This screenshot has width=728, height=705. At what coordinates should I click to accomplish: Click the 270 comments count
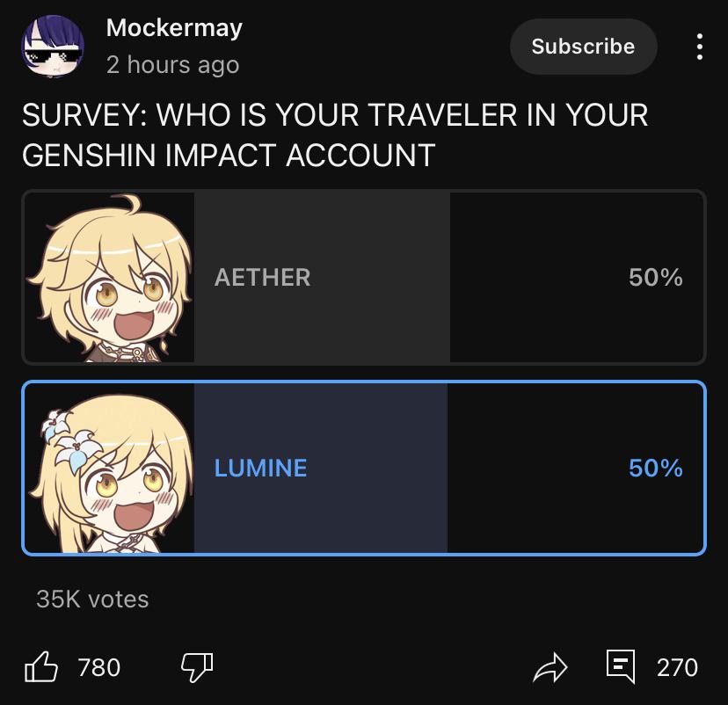click(677, 667)
